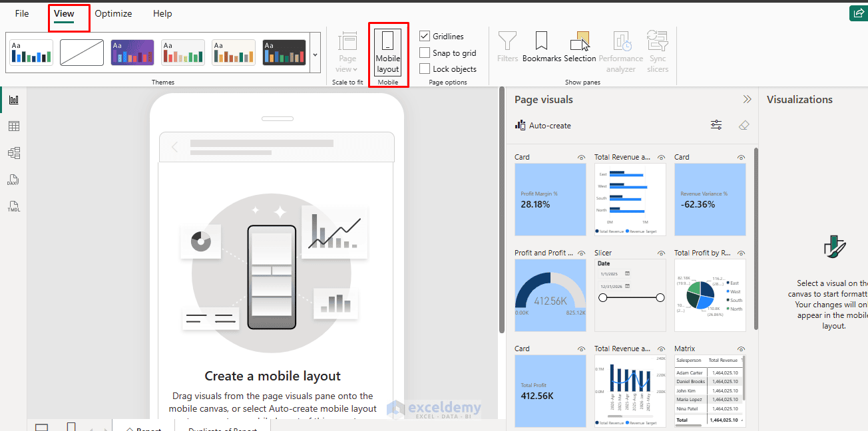This screenshot has height=431, width=868.
Task: Apply the first default white theme
Action: coord(31,53)
